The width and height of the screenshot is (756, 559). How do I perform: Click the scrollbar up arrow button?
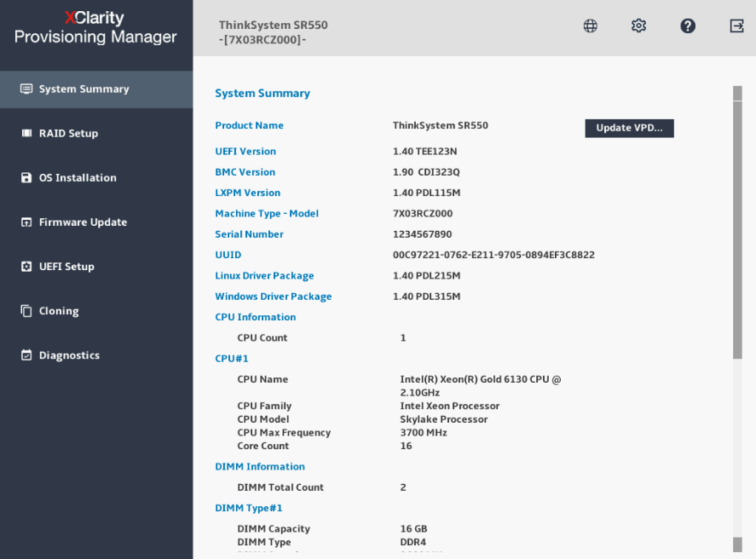pyautogui.click(x=737, y=94)
